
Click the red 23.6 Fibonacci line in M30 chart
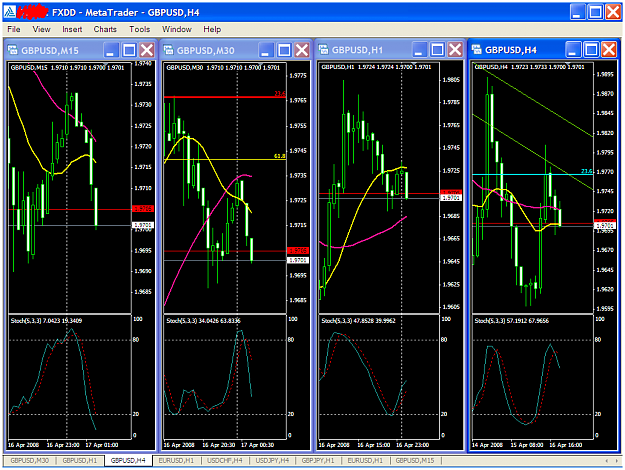click(225, 97)
